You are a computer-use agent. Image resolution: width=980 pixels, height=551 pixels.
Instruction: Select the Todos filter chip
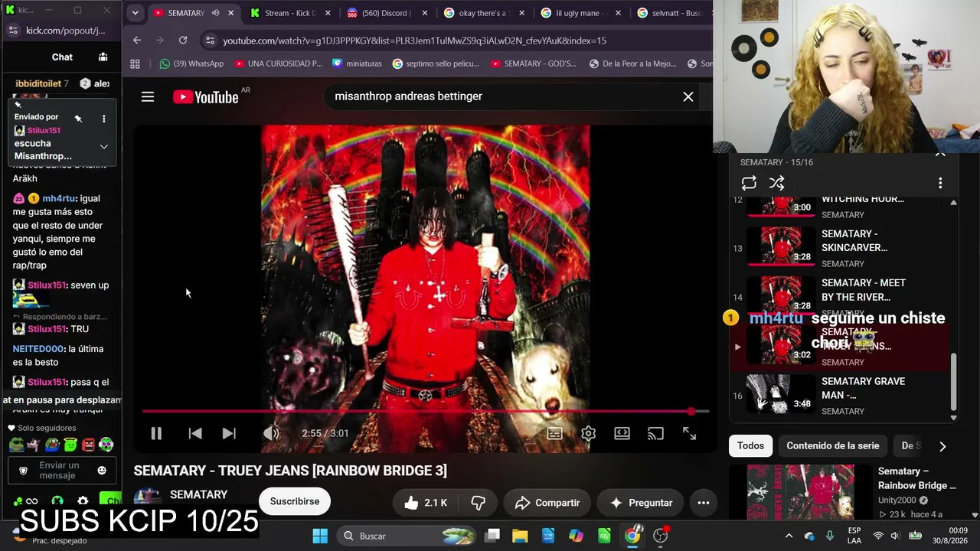[x=750, y=445]
